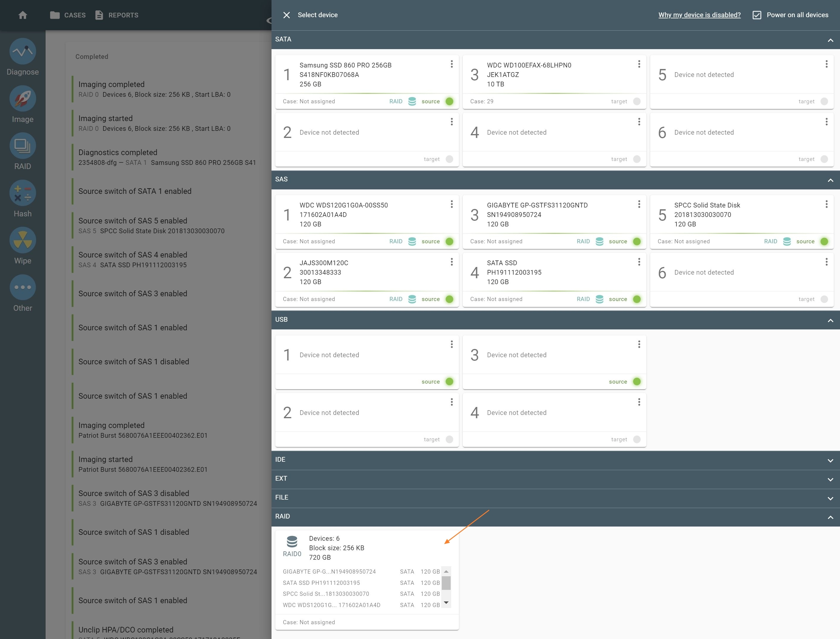Screen dimensions: 840x639
Task: Open options menu for SATA 2 slot
Action: [452, 122]
